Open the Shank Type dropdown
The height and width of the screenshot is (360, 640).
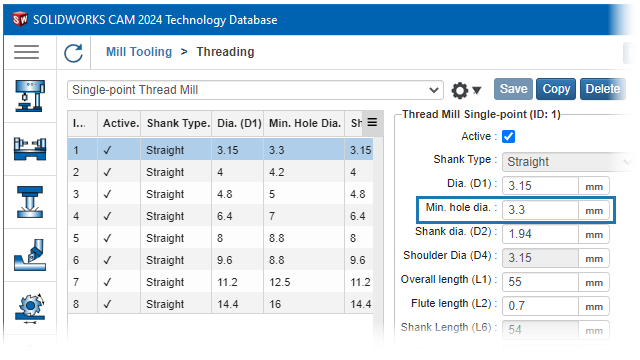(567, 162)
